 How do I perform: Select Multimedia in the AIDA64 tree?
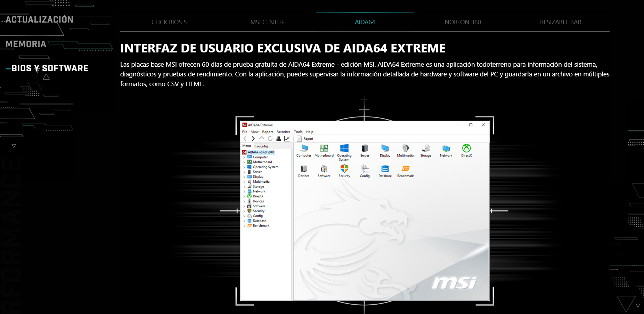[261, 182]
